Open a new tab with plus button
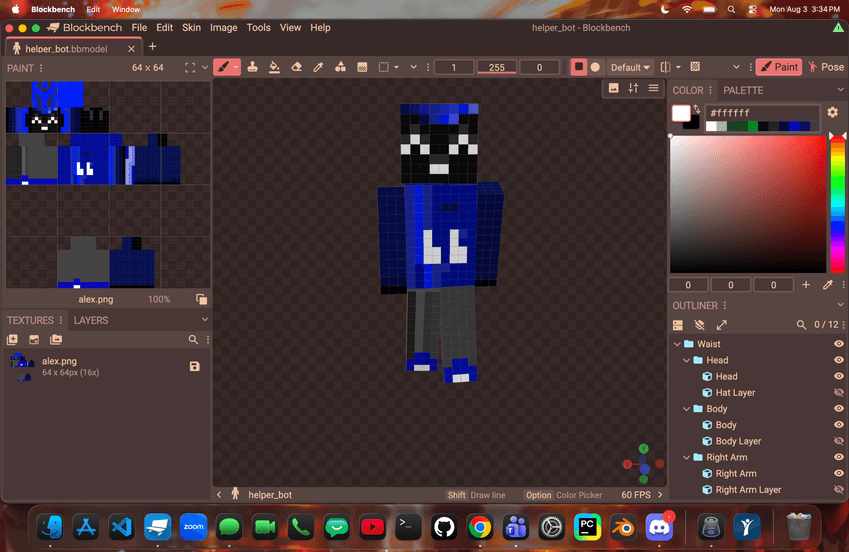 tap(153, 47)
